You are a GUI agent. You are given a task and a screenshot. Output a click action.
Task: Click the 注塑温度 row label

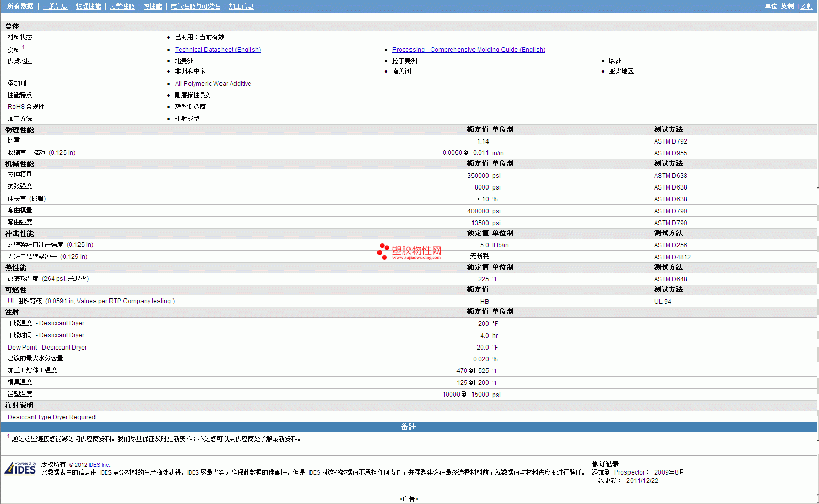tap(20, 394)
